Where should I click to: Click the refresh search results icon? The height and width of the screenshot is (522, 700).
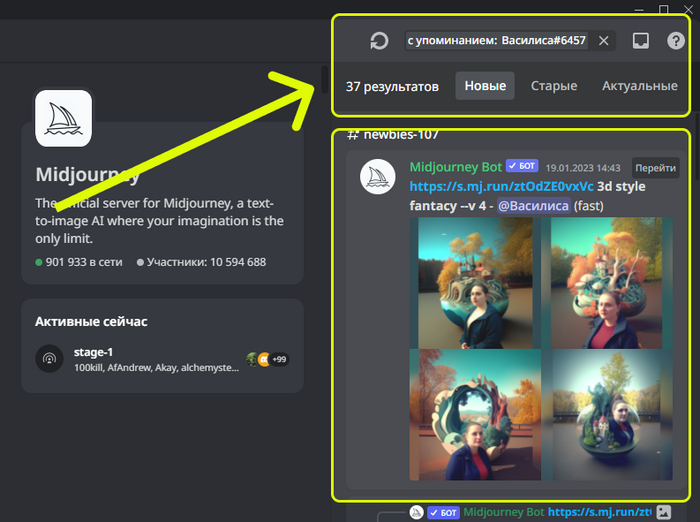379,41
